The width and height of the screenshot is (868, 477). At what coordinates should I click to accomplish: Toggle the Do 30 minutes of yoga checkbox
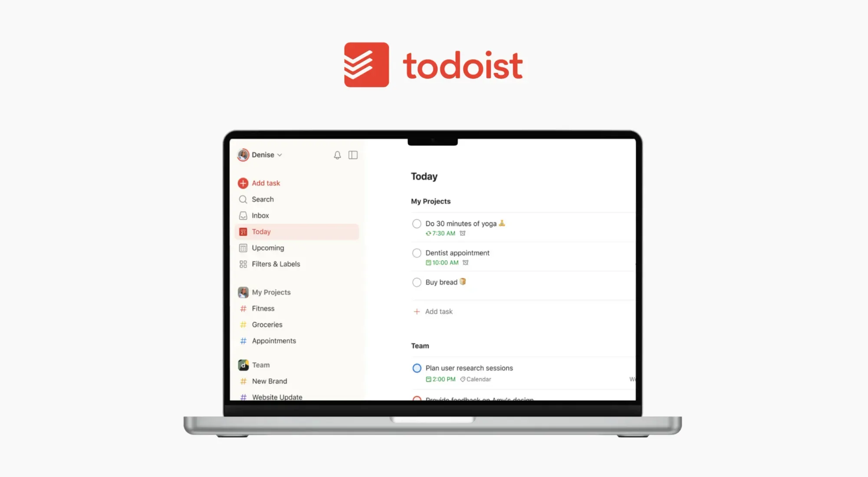pos(416,223)
